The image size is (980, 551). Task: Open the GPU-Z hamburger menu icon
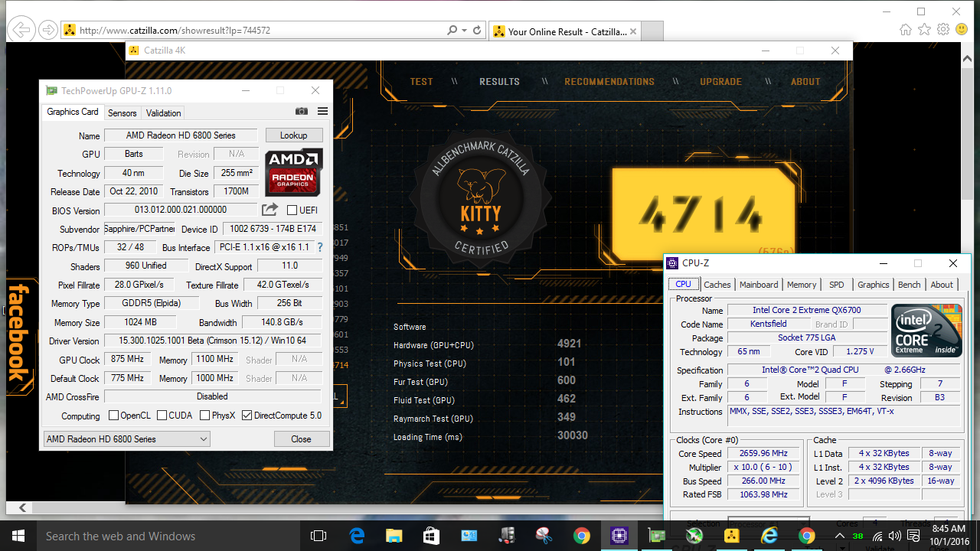click(322, 112)
